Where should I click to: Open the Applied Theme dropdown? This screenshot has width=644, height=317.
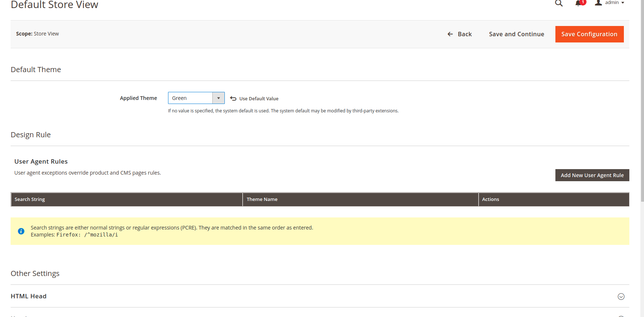point(196,98)
